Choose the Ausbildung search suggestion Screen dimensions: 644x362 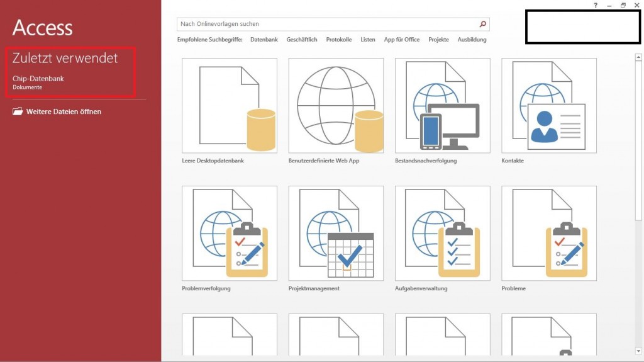472,40
